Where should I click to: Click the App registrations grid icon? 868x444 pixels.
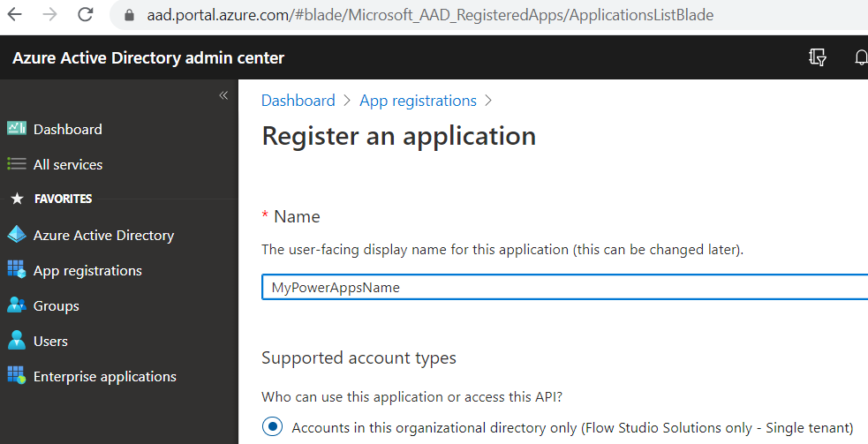coord(16,270)
